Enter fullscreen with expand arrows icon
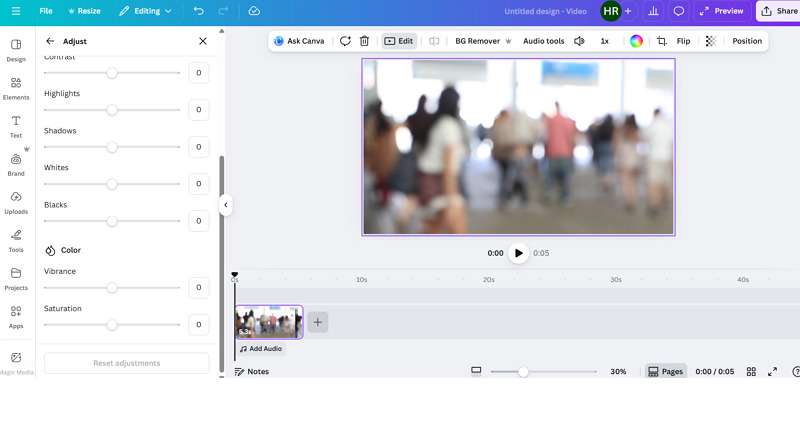800x448 pixels. coord(772,371)
